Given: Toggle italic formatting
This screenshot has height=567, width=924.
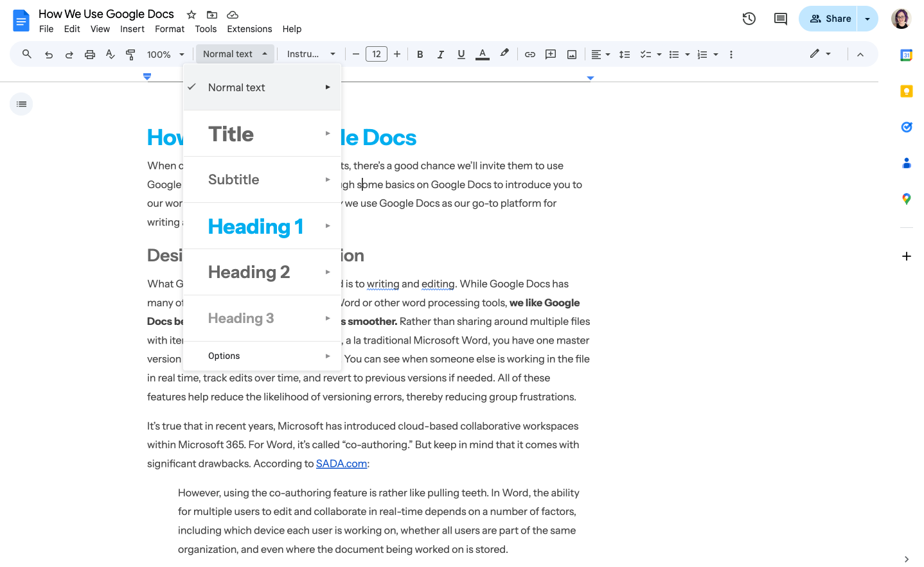Looking at the screenshot, I should (x=441, y=55).
